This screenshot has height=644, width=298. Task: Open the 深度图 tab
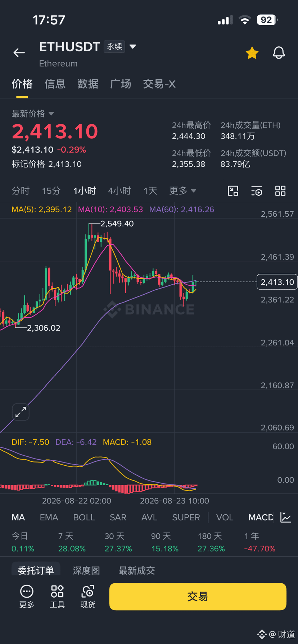click(x=86, y=570)
